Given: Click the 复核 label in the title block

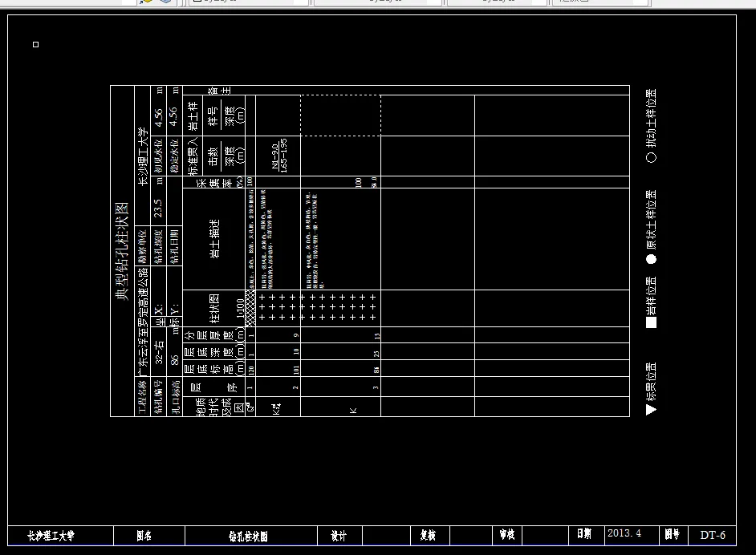Looking at the screenshot, I should [x=428, y=535].
